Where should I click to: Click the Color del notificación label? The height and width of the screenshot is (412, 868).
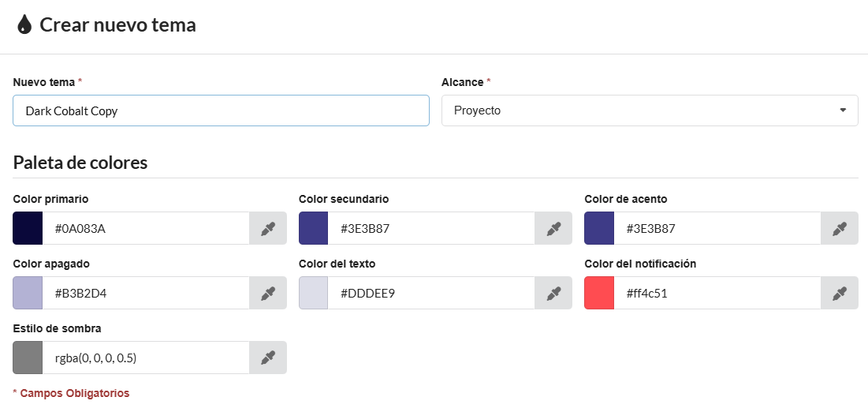(x=640, y=264)
